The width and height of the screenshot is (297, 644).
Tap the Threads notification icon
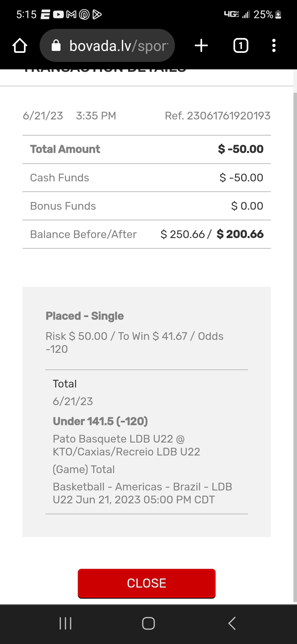(84, 14)
